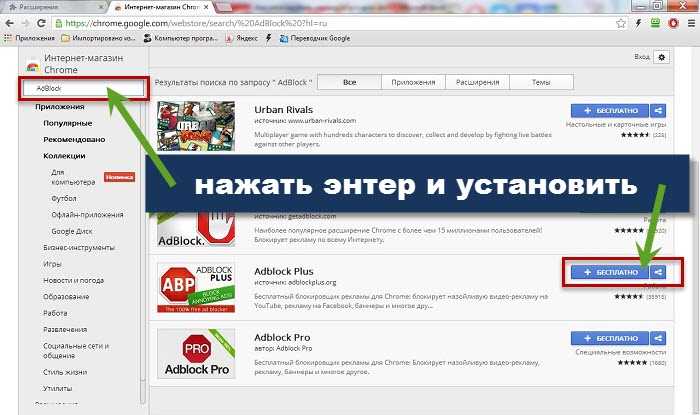This screenshot has height=415, width=700.
Task: Click the Chrome Web Store logo
Action: [x=33, y=65]
